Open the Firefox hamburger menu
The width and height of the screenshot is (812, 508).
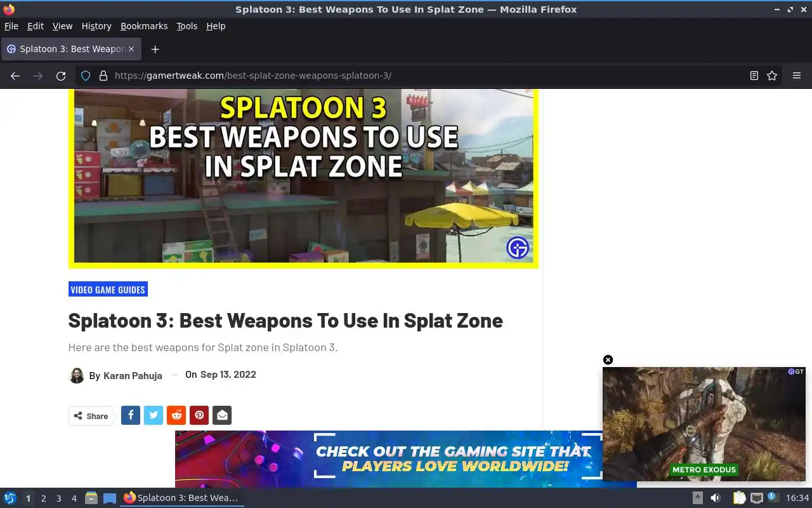797,76
